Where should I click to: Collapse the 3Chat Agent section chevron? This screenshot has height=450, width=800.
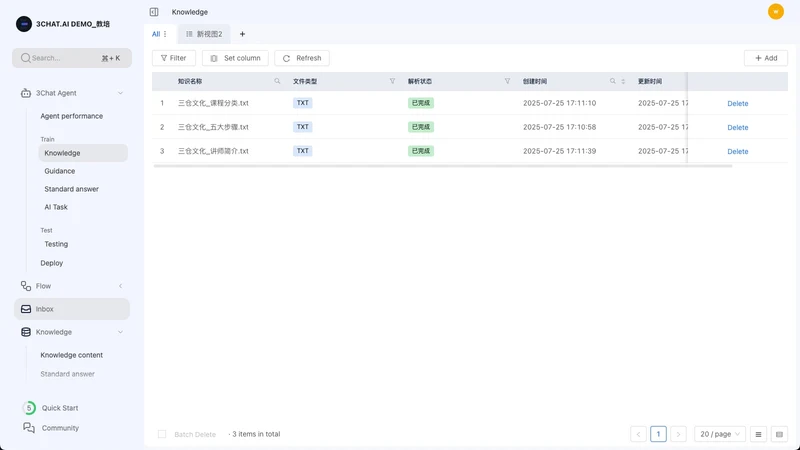(x=120, y=93)
